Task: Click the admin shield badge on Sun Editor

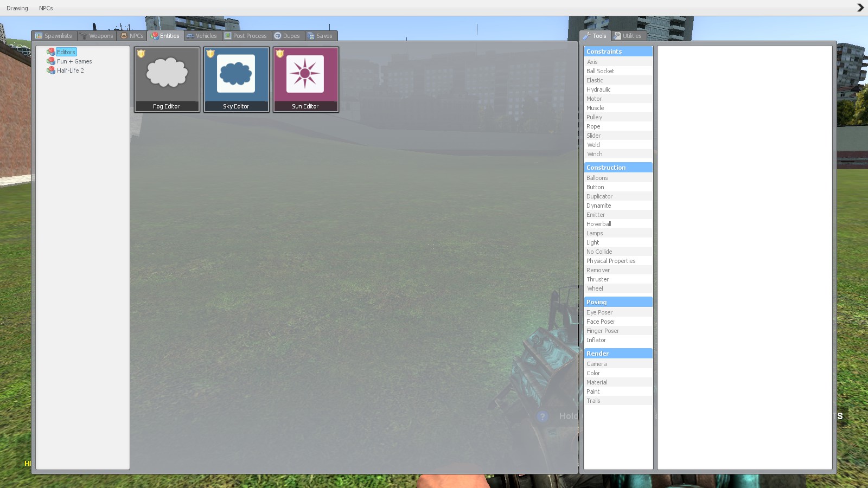Action: (x=280, y=54)
